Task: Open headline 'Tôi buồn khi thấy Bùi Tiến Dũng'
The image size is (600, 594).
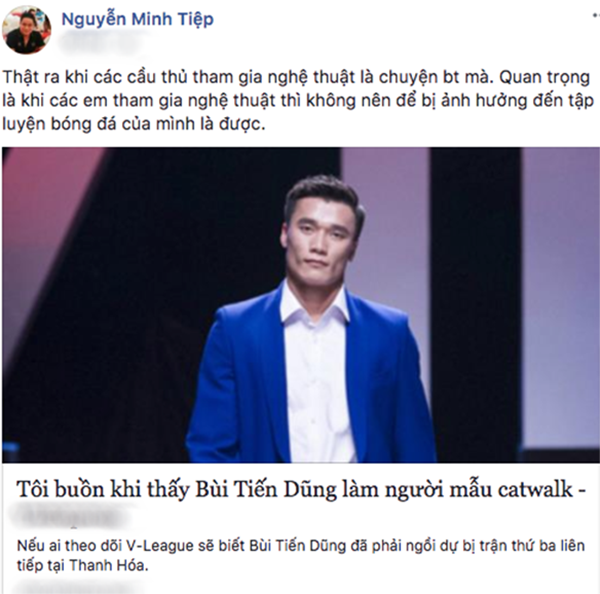Action: click(x=301, y=490)
